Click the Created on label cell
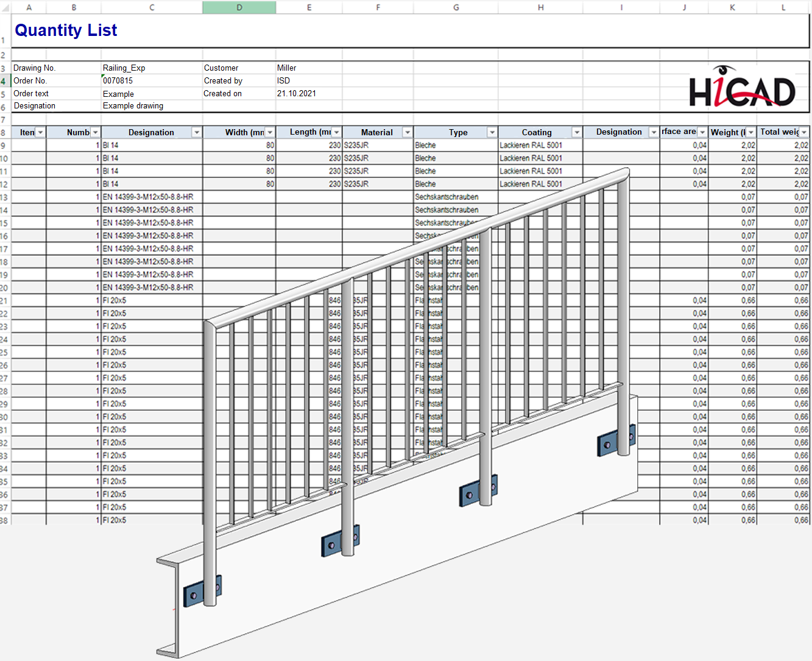Viewport: 812px width, 661px height. click(x=239, y=93)
